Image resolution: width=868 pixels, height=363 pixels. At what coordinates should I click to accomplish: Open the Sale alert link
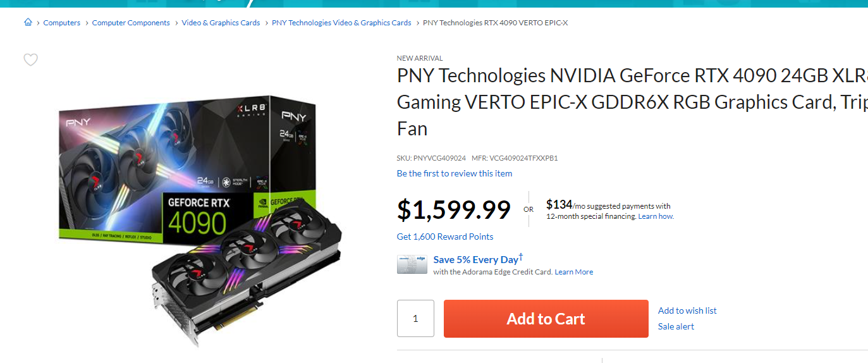pos(676,326)
